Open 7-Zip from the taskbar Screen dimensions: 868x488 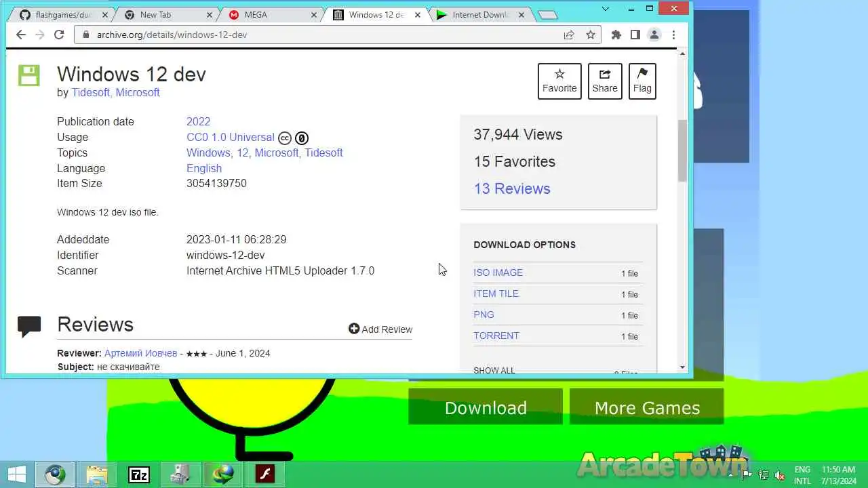[x=139, y=474]
